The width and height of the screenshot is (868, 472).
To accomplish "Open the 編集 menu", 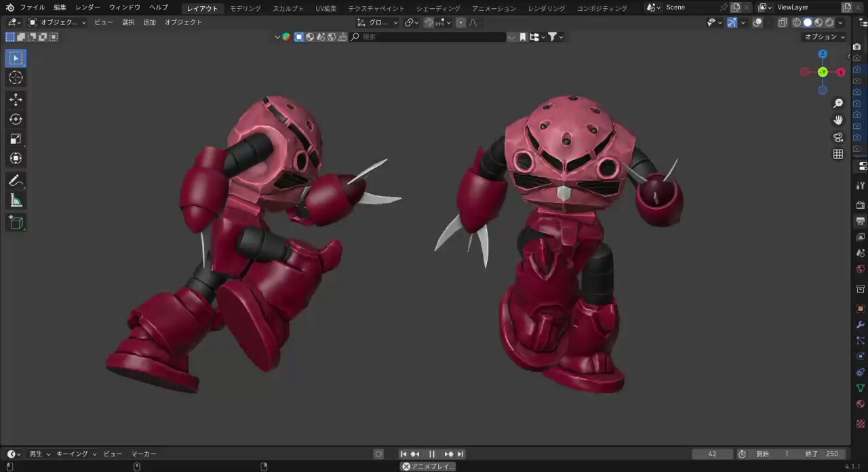I will tap(60, 7).
